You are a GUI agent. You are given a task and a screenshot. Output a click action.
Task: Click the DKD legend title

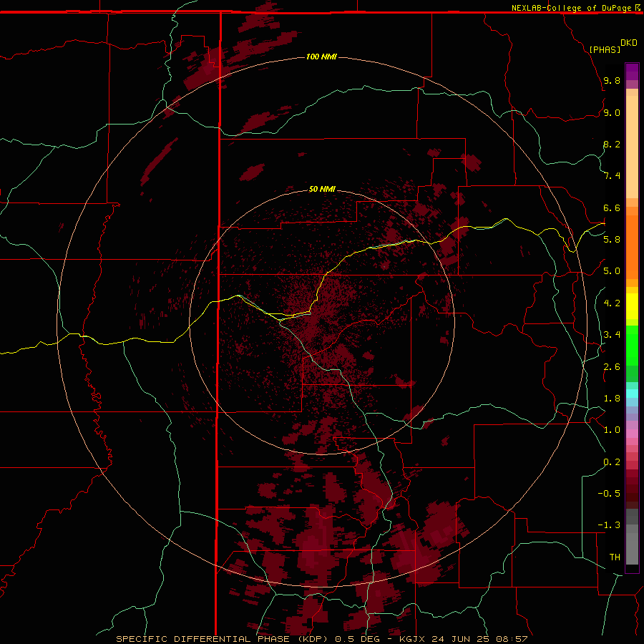(629, 43)
